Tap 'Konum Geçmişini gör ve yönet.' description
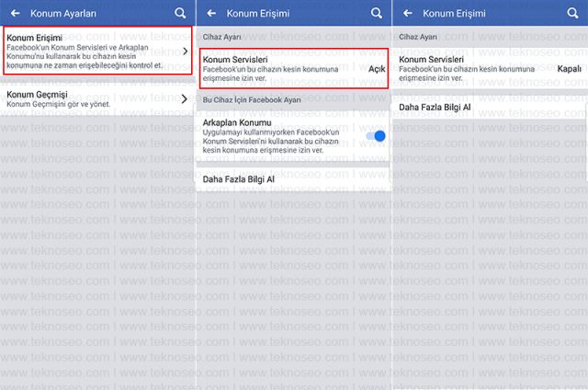This screenshot has width=588, height=390. coord(59,104)
